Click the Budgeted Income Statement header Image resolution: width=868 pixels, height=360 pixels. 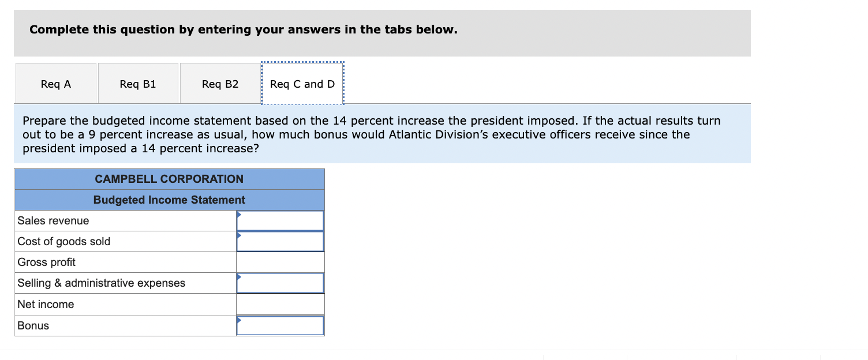[x=170, y=200]
